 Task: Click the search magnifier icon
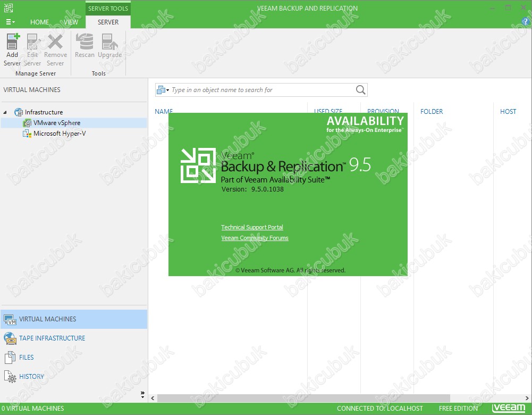pos(361,90)
